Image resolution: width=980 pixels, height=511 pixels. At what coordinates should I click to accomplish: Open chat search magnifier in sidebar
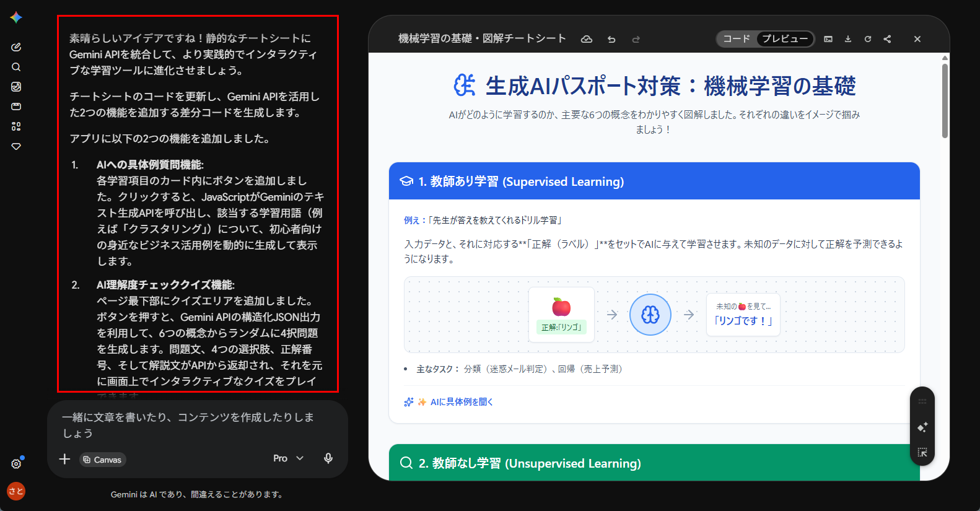16,67
